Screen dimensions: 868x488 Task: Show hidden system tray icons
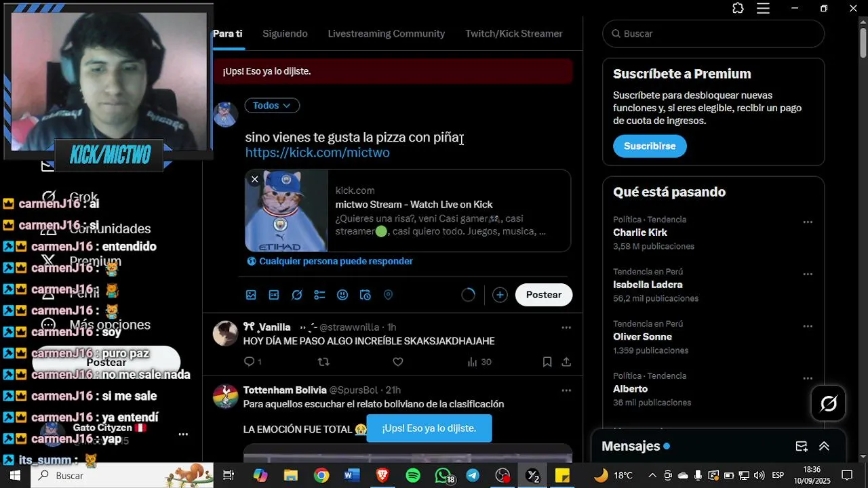pos(652,476)
